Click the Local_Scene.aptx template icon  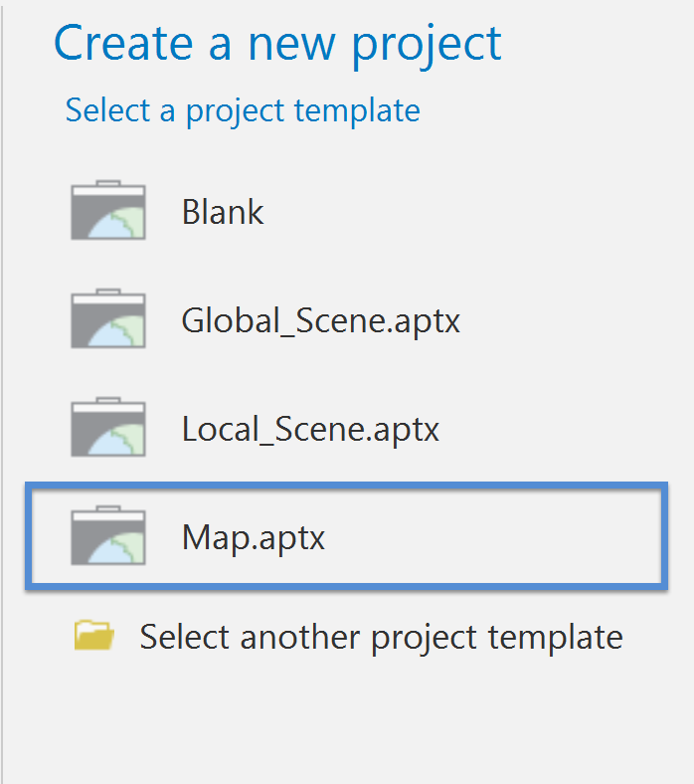coord(108,429)
